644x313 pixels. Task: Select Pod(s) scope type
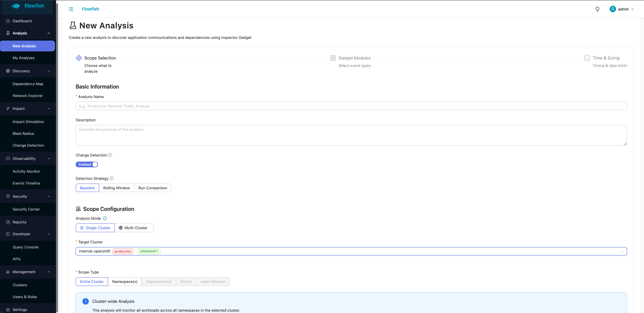point(186,282)
